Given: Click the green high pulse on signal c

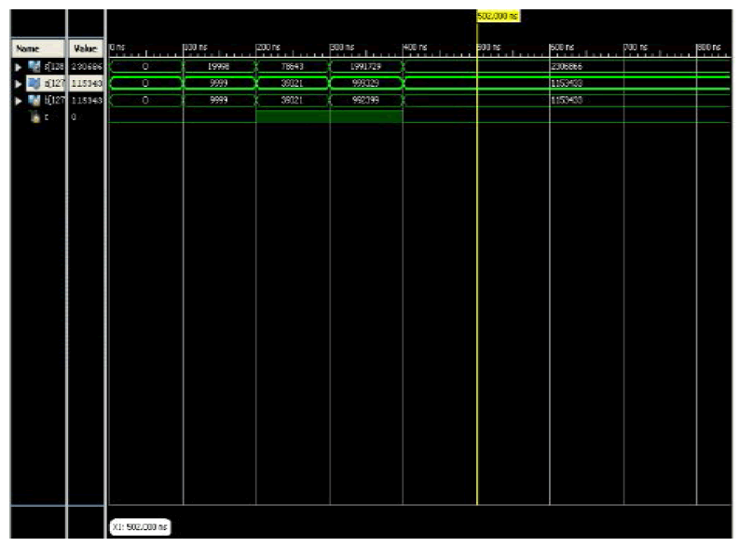Looking at the screenshot, I should [328, 116].
